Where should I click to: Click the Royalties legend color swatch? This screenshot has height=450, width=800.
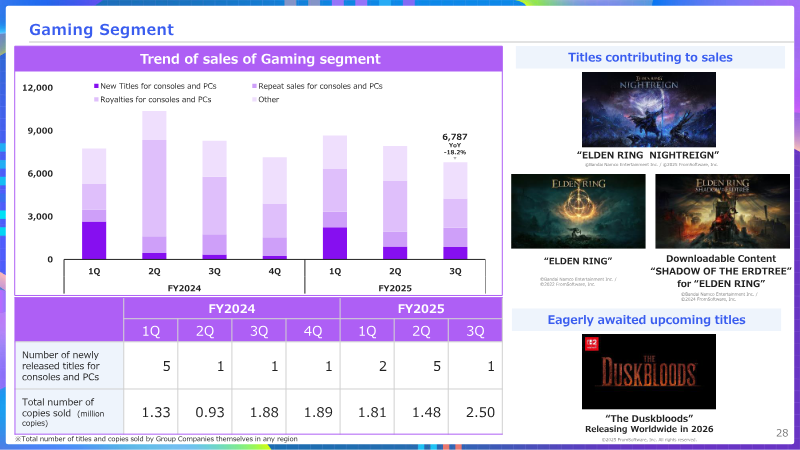(96, 99)
